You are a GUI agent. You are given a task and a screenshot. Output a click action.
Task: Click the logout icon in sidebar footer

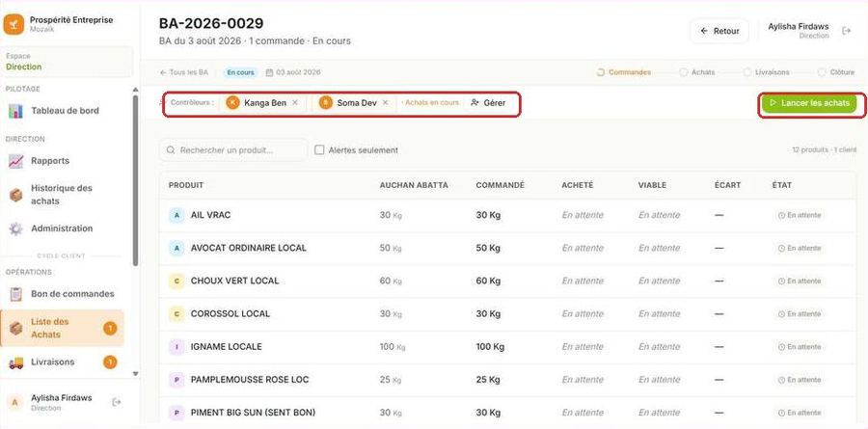(x=117, y=402)
